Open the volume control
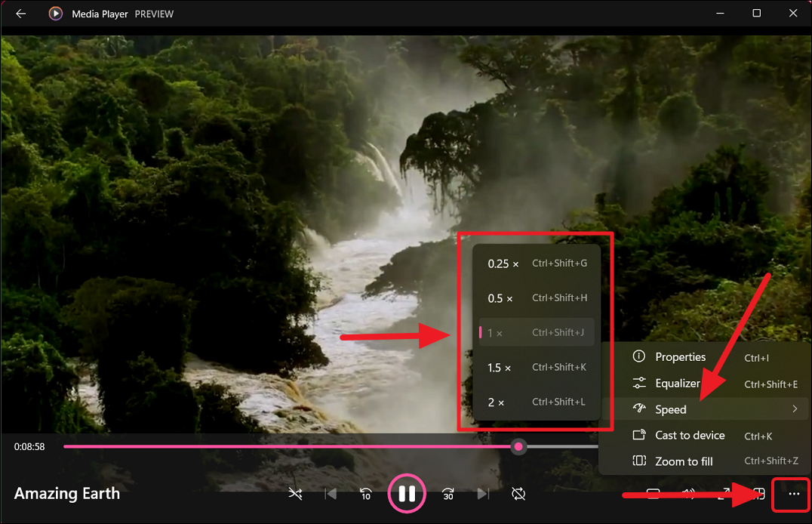Viewport: 812px width, 524px height. point(688,493)
